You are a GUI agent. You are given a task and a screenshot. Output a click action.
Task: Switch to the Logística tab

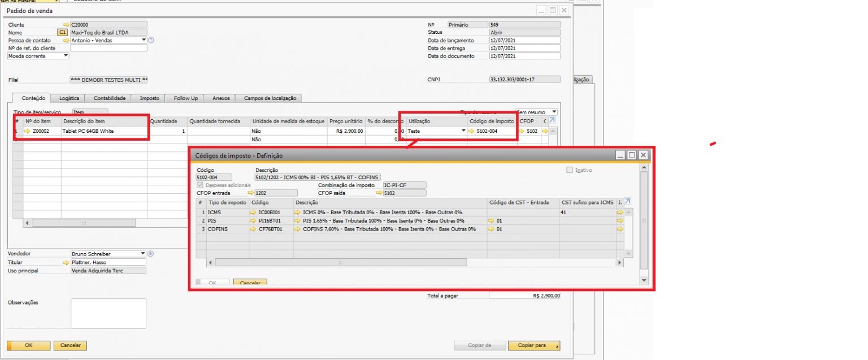point(69,98)
